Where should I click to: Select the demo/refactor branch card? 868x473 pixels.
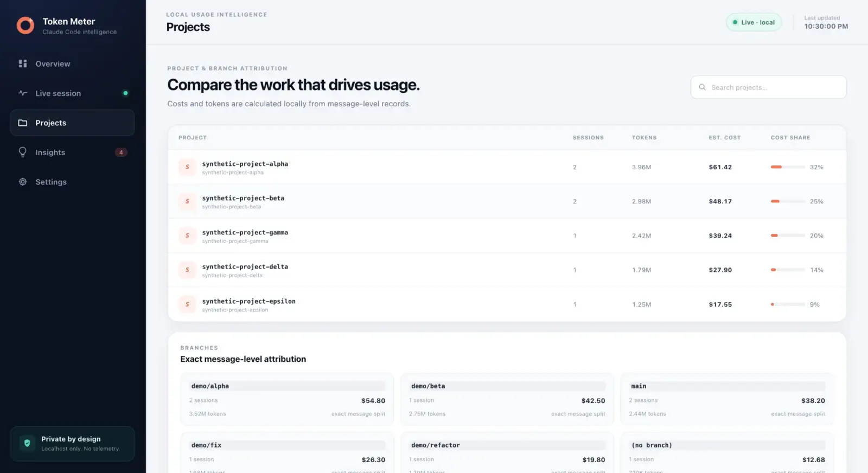(x=507, y=452)
